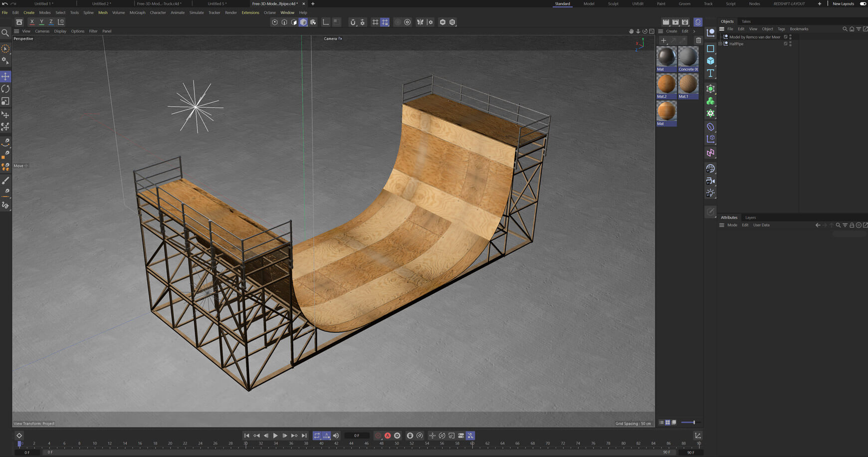Viewport: 868px width, 457px height.
Task: Open filter icon in Object Manager
Action: (x=859, y=29)
